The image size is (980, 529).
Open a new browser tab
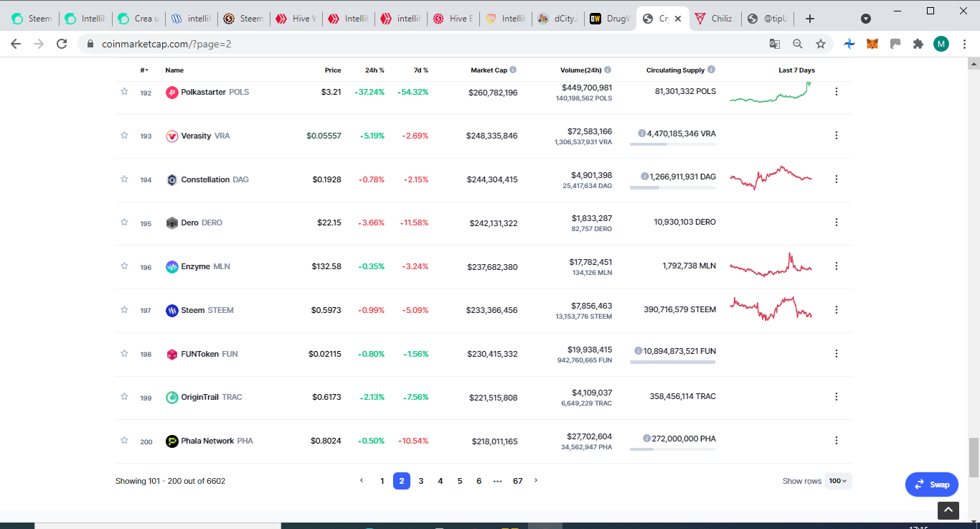(x=810, y=19)
